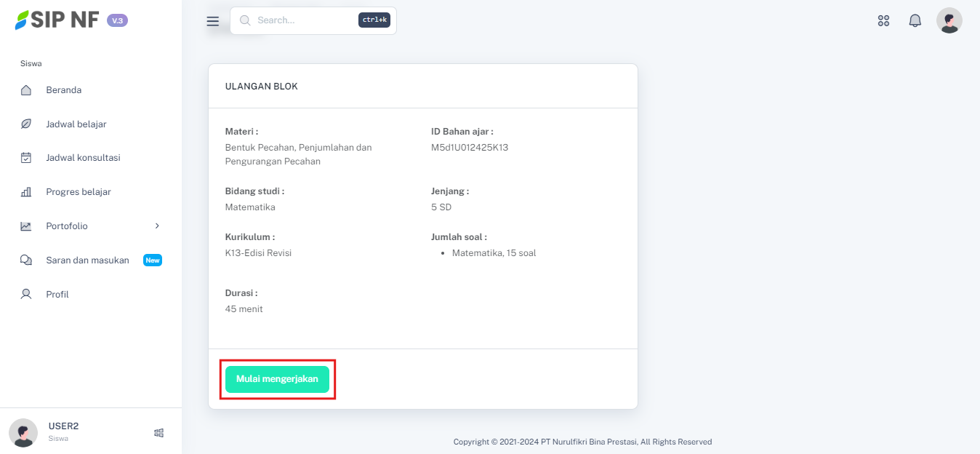
Task: Open the Portofolio menu item
Action: click(x=67, y=226)
